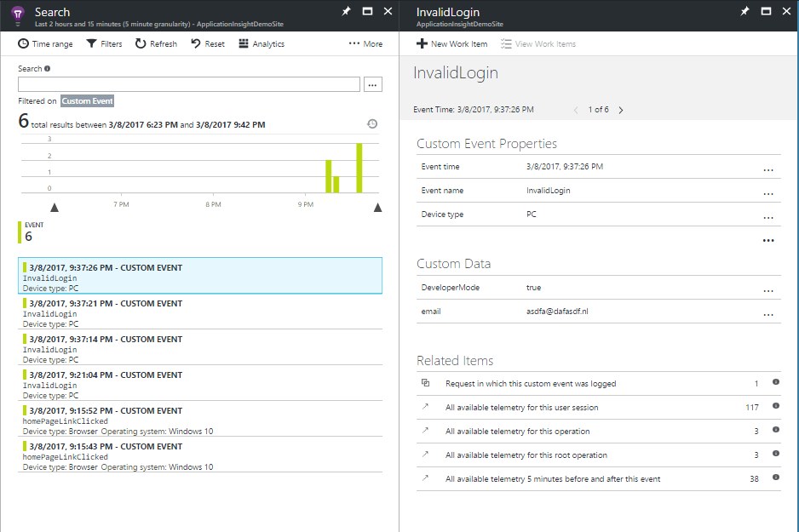Click the info icon next to the Search label
799x532 pixels.
tap(48, 68)
